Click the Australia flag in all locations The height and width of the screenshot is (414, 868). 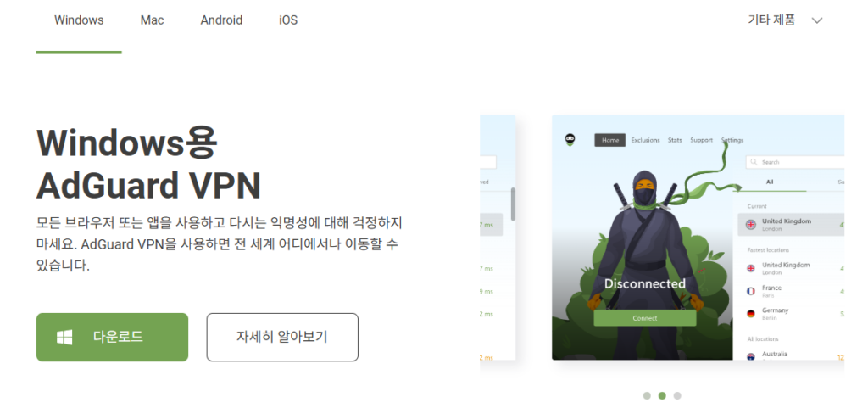point(751,356)
